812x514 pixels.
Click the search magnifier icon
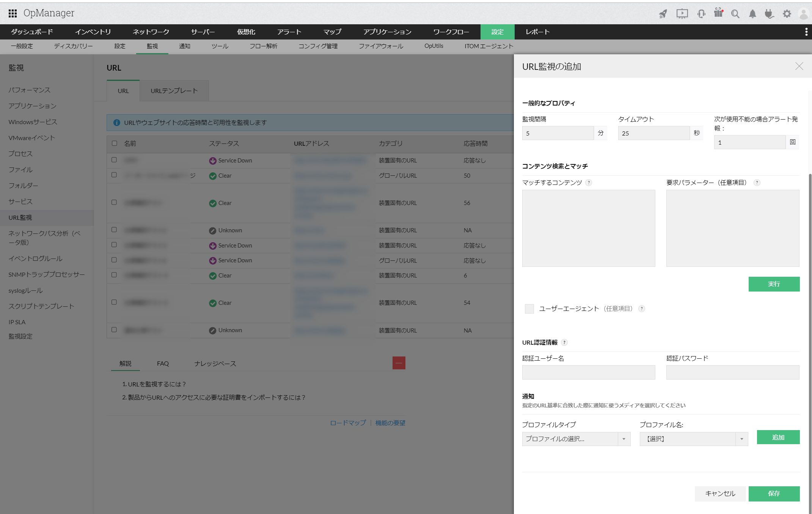(735, 14)
